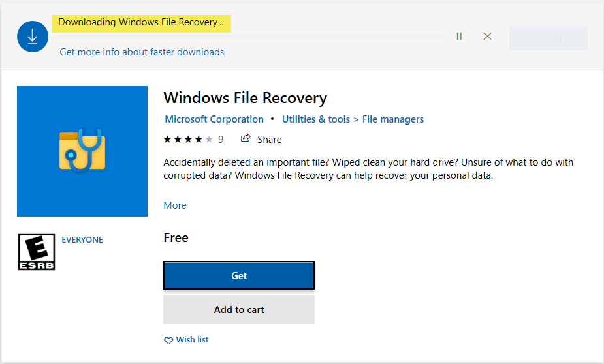604x364 pixels.
Task: Click the Share arrow icon
Action: (x=246, y=138)
